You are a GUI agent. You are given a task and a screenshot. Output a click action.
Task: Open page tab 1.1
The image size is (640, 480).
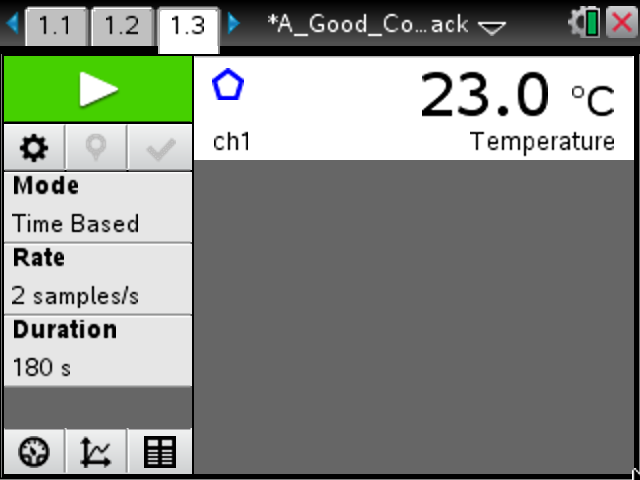point(56,26)
